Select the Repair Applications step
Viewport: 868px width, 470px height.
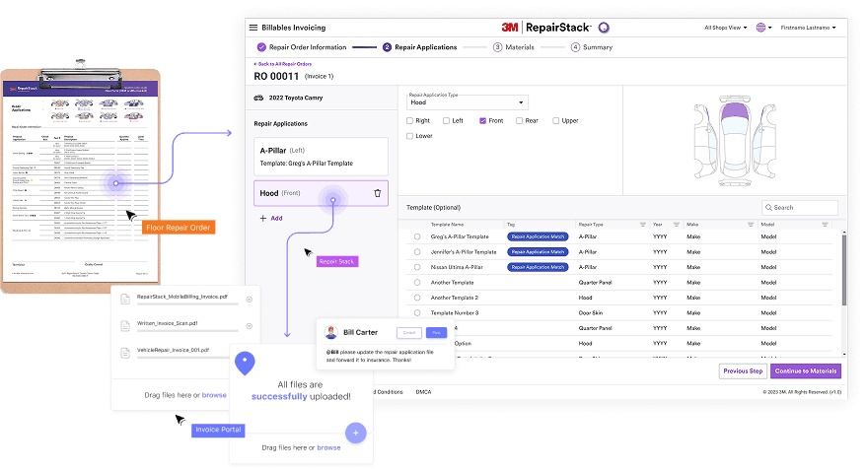[x=420, y=47]
